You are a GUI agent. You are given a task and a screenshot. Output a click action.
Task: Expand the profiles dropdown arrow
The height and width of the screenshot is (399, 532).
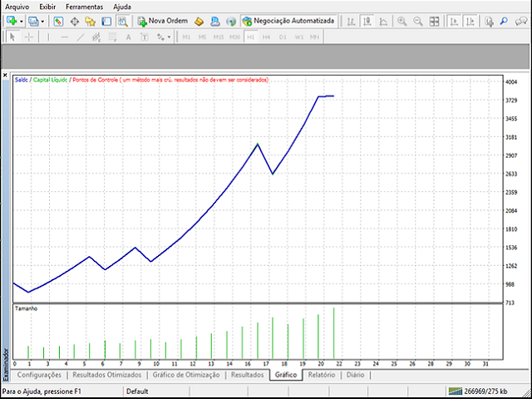(42, 21)
